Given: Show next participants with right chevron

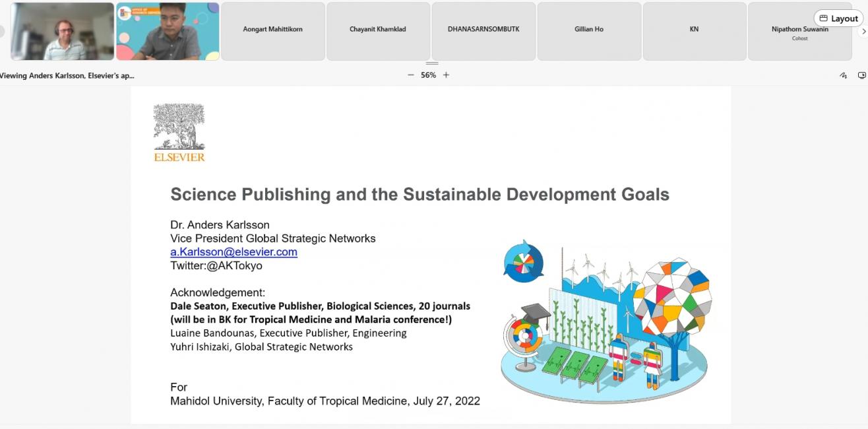Looking at the screenshot, I should click(864, 32).
